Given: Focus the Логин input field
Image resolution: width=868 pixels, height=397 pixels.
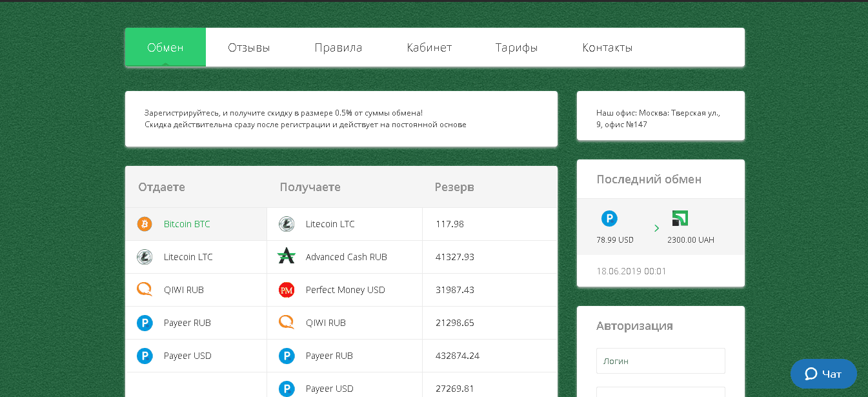Looking at the screenshot, I should (660, 361).
